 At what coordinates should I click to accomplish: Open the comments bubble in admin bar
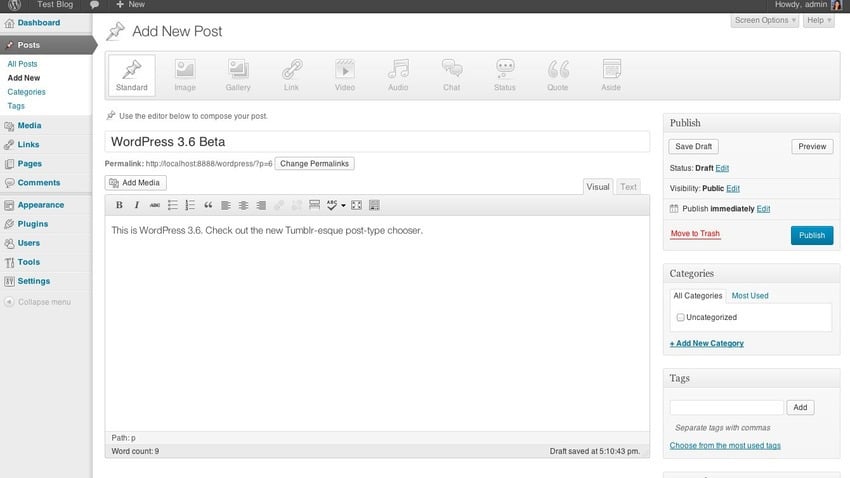click(94, 5)
